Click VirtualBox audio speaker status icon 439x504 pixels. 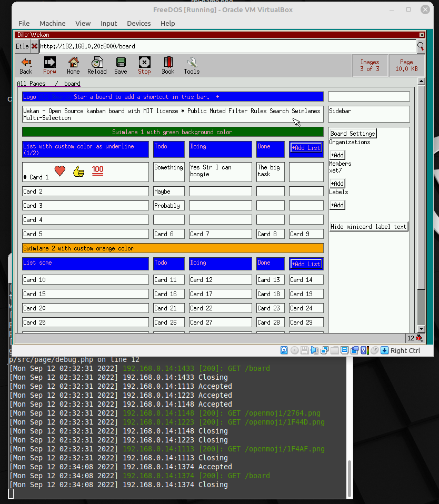(x=314, y=350)
